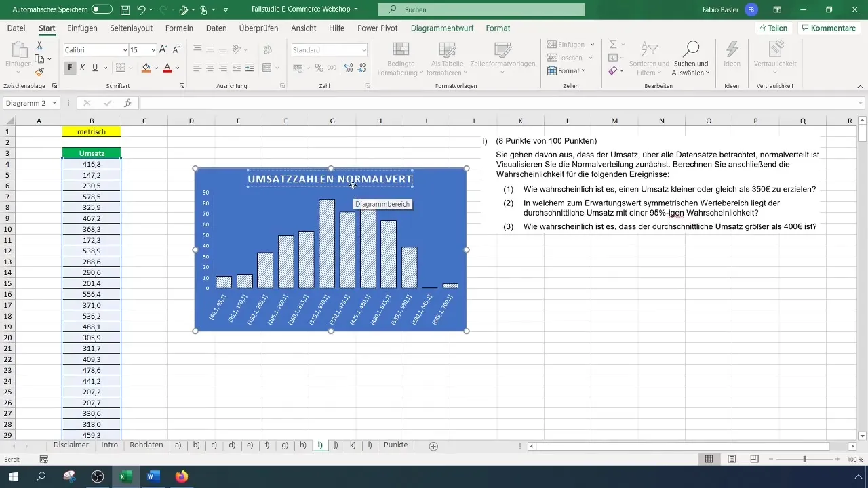The height and width of the screenshot is (488, 868).
Task: Click the thousands separator 000 icon
Action: pyautogui.click(x=332, y=68)
